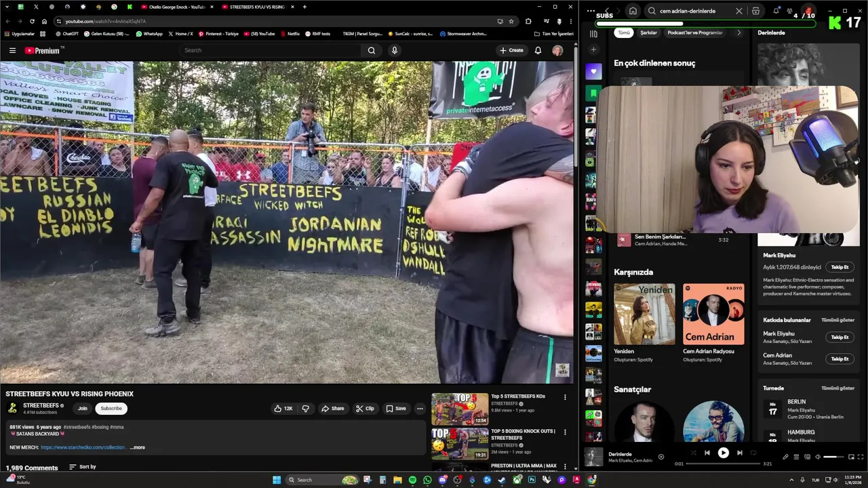Open Top 5 STREETBEEFS KOs thumbnail
Viewport: 868px width, 488px height.
(x=460, y=409)
